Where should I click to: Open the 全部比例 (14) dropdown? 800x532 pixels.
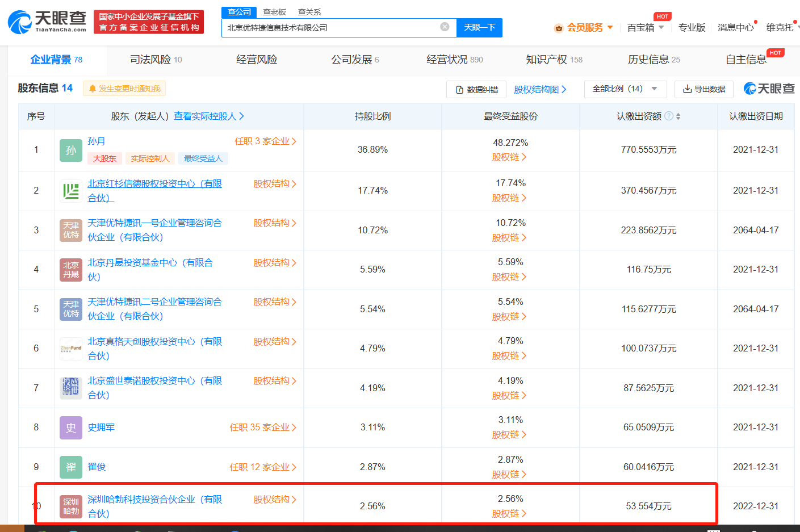pos(624,89)
